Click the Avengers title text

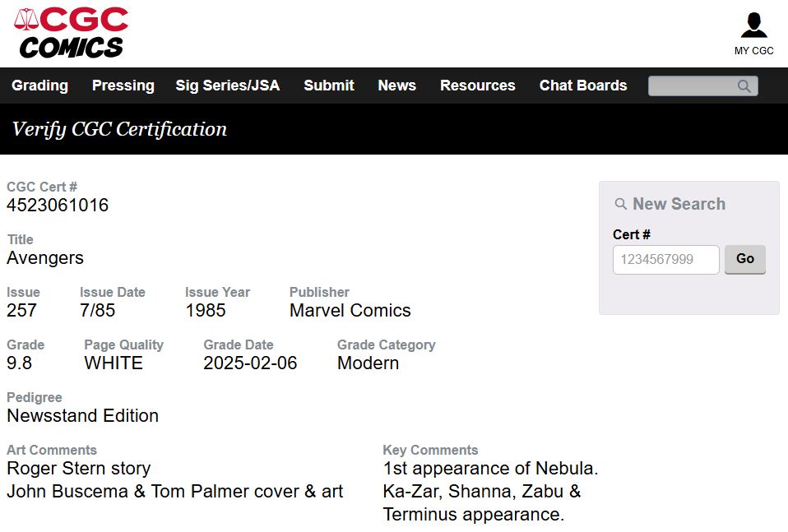45,257
